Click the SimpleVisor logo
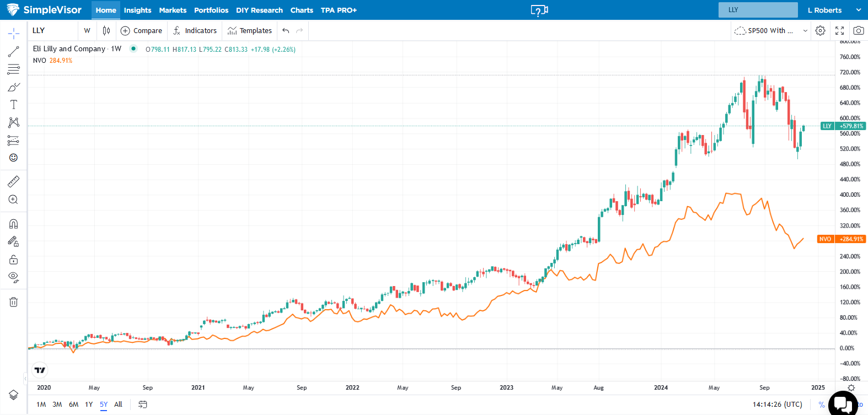The height and width of the screenshot is (415, 868). 44,10
